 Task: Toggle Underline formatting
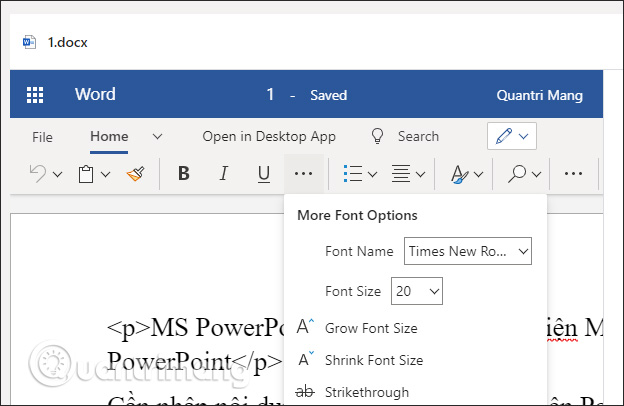pos(263,174)
